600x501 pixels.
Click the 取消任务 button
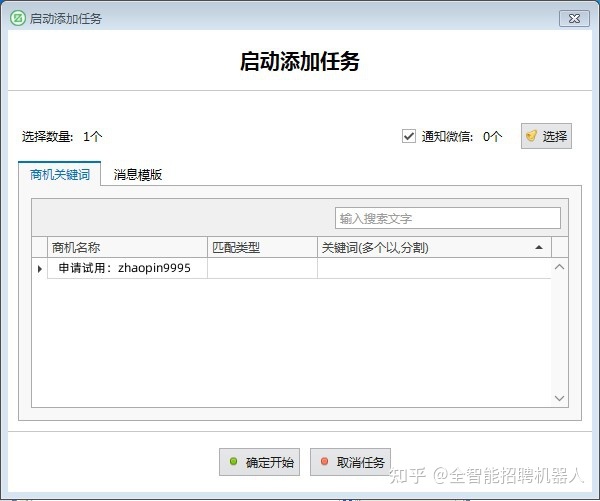[x=350, y=462]
